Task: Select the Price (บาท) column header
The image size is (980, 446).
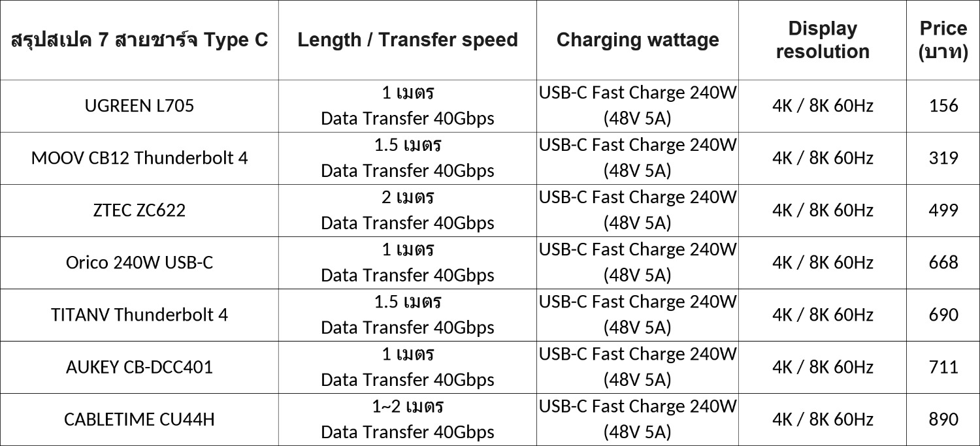Action: pyautogui.click(x=943, y=40)
